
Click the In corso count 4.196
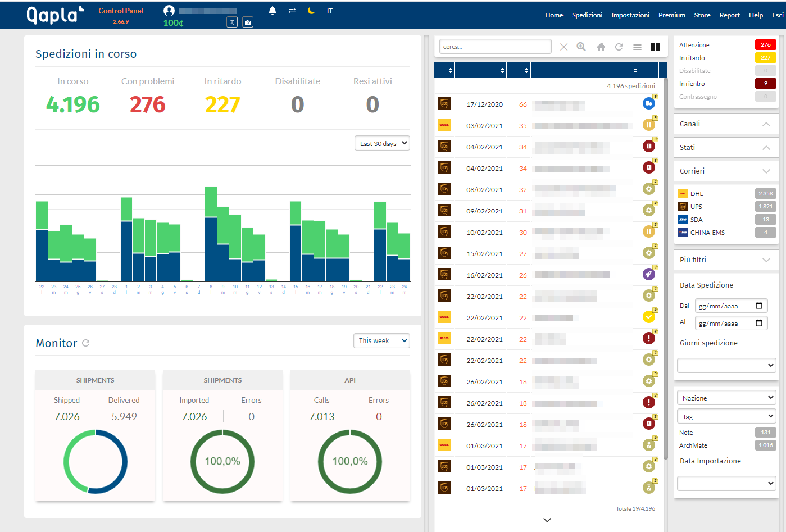pyautogui.click(x=73, y=104)
